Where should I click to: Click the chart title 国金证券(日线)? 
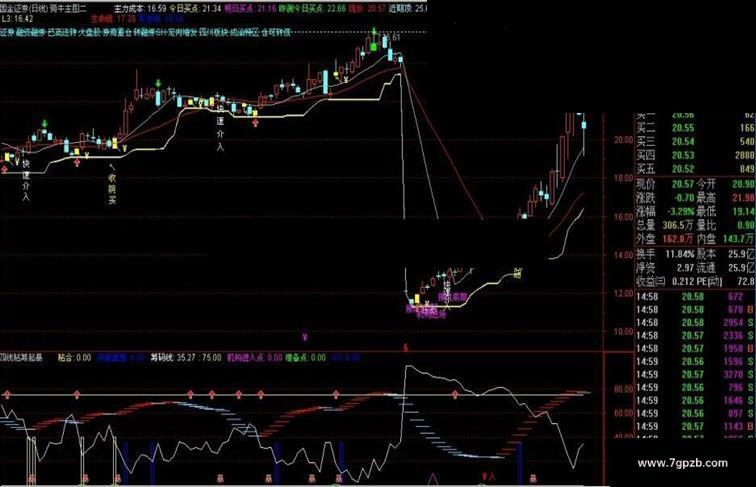point(24,8)
